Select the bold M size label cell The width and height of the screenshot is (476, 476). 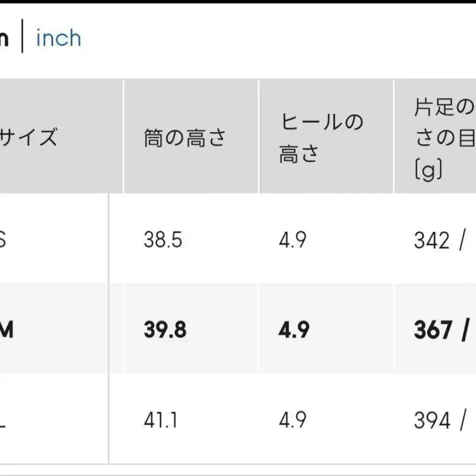point(6,330)
